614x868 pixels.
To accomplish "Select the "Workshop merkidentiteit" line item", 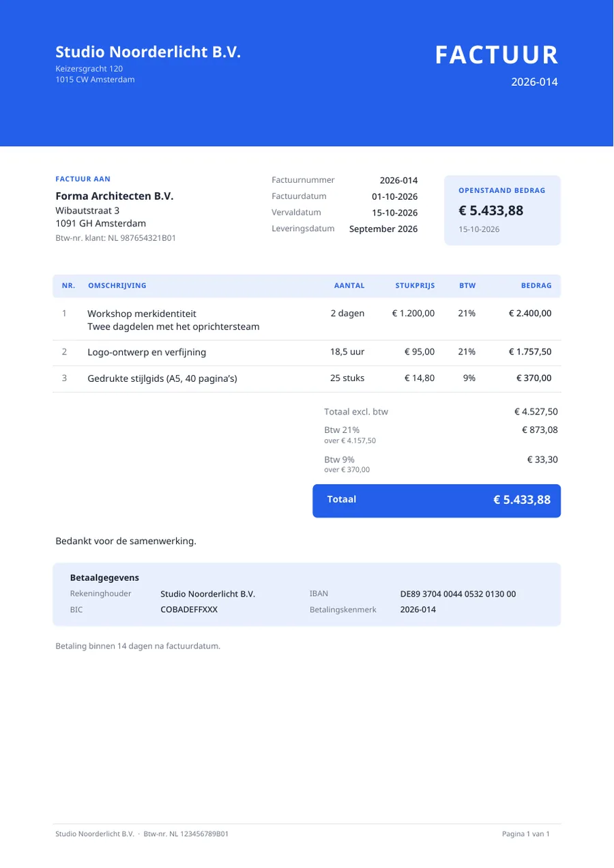I will coord(142,314).
